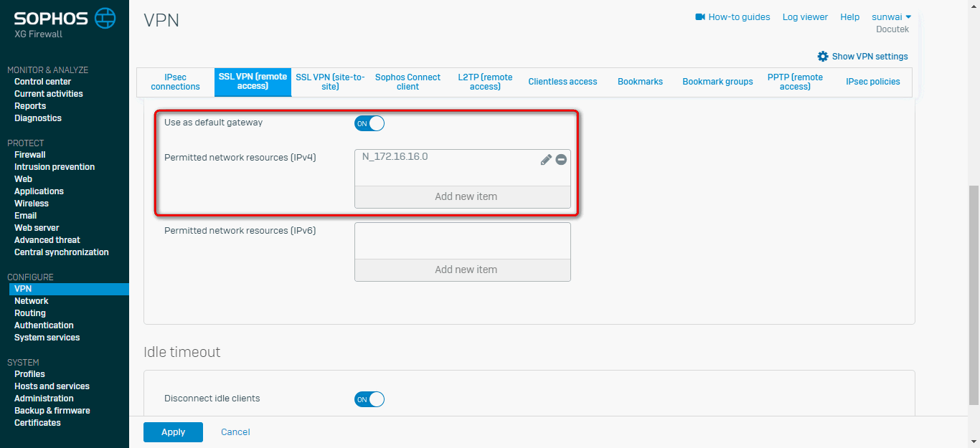Open Sophos Connect client tab
Viewport: 980px width, 448px height.
click(x=407, y=82)
